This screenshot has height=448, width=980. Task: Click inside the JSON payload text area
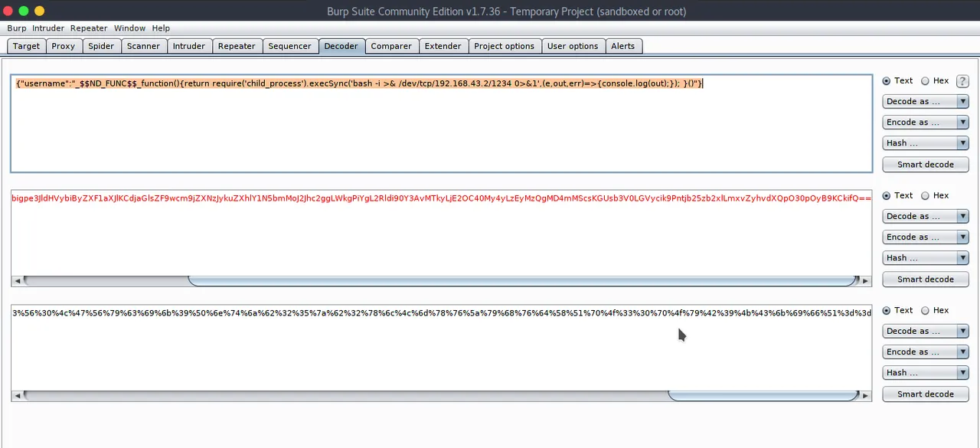pos(441,123)
